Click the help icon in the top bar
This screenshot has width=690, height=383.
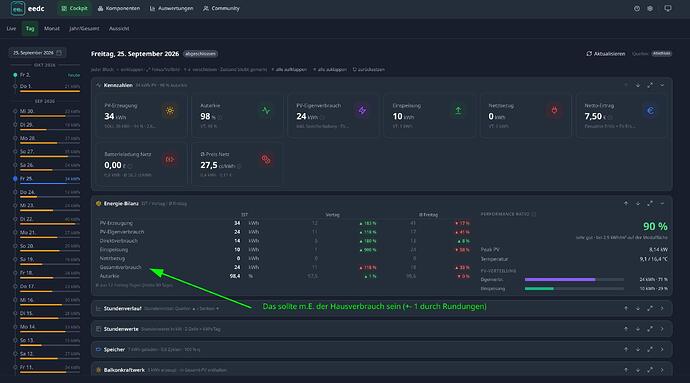pos(637,8)
